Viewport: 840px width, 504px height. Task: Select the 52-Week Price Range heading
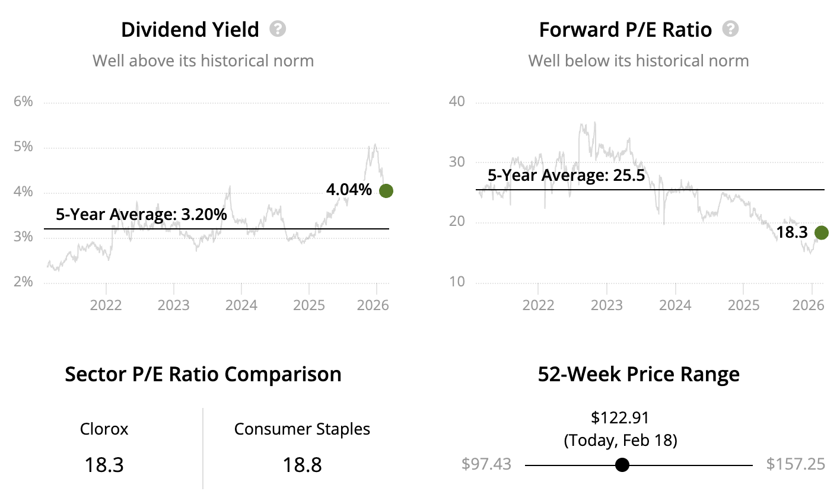pos(638,374)
